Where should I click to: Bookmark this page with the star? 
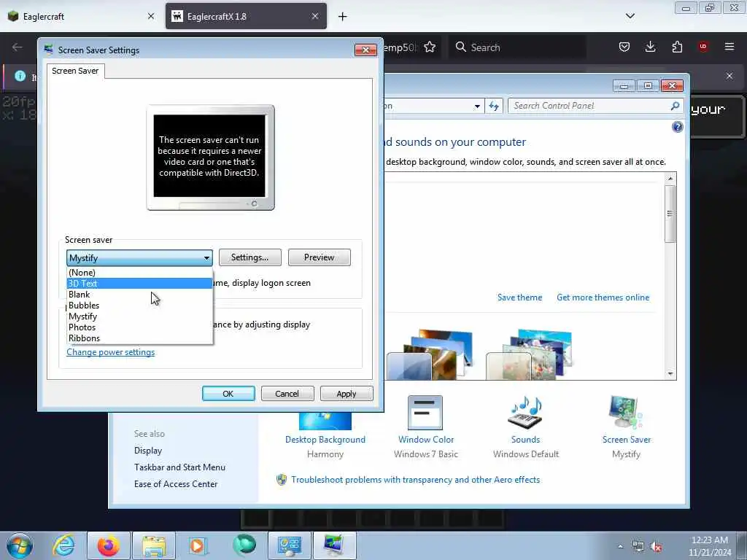(430, 47)
